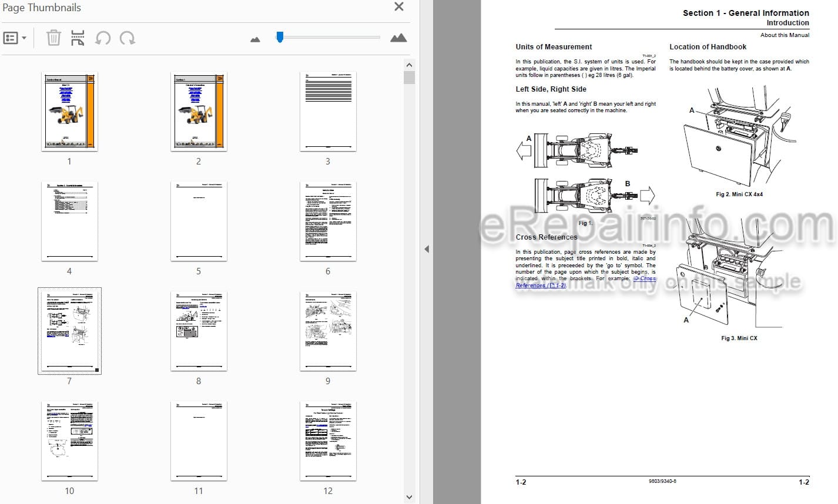Click the thumbnails scrollbar thumb
This screenshot has width=838, height=504.
(410, 78)
